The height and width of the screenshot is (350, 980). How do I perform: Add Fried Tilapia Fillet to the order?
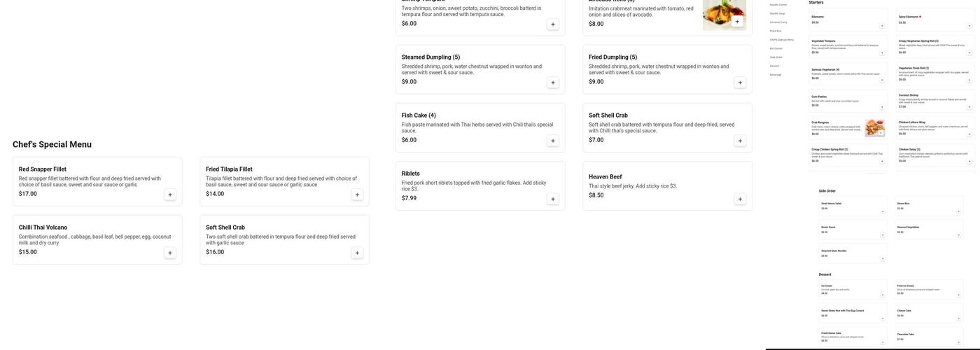357,195
